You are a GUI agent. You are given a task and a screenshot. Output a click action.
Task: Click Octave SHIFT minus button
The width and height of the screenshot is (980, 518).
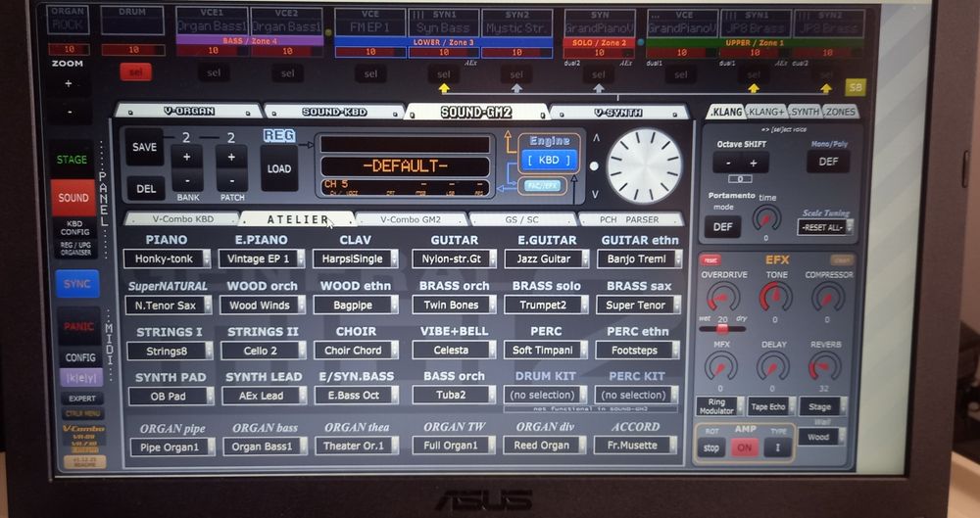726,164
